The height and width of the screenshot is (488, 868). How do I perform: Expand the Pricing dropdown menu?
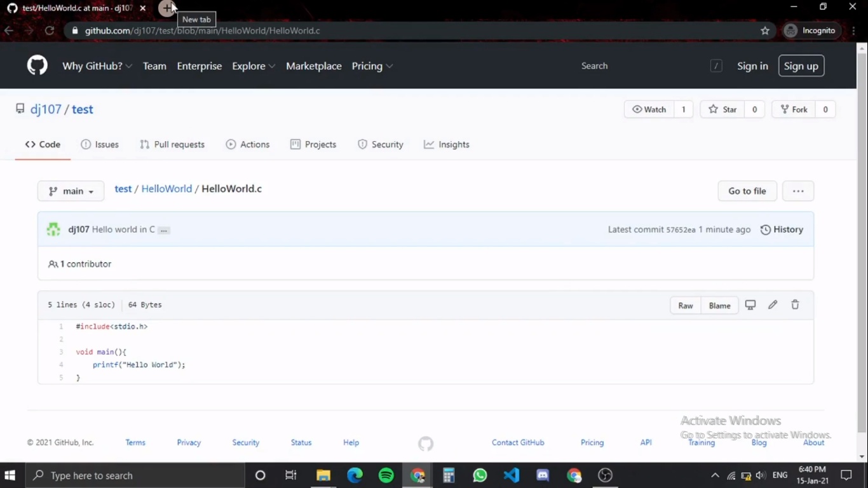(x=372, y=66)
